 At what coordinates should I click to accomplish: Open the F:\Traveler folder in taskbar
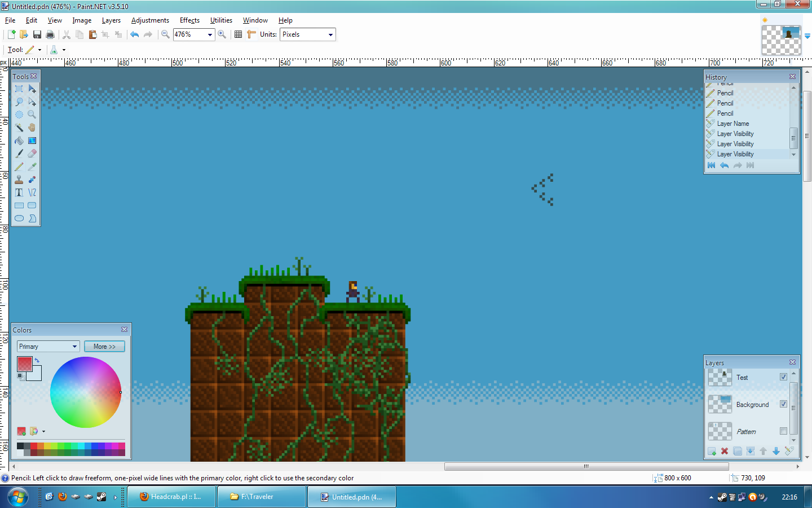click(x=257, y=497)
